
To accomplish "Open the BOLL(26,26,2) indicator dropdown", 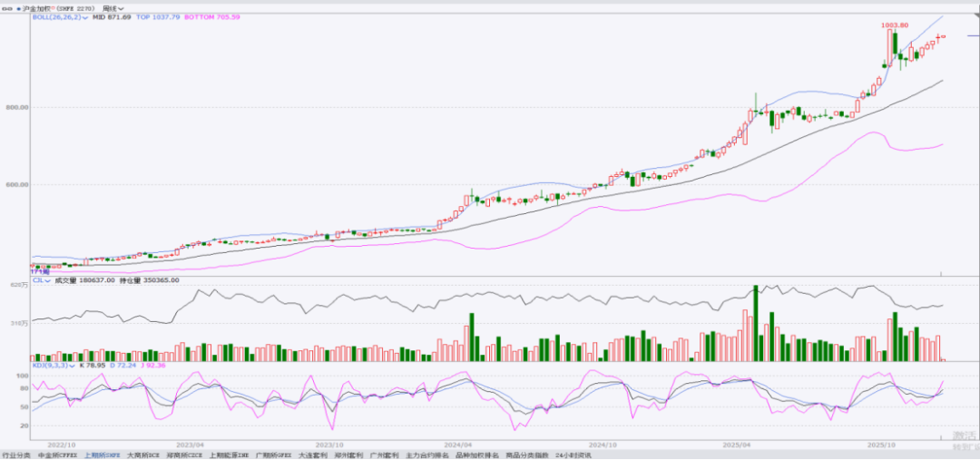I will click(x=60, y=17).
